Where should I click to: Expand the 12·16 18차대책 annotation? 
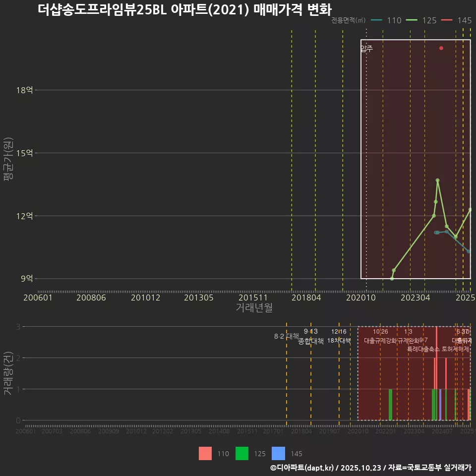(x=338, y=335)
